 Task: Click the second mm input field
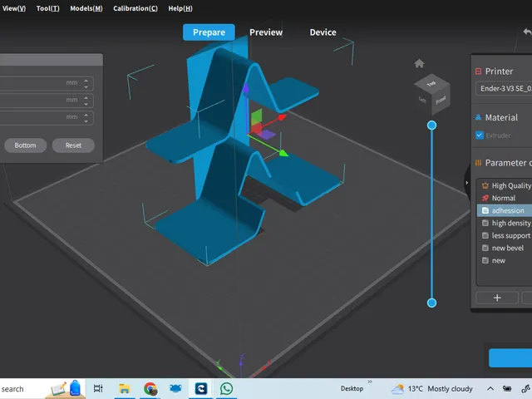[x=46, y=101]
